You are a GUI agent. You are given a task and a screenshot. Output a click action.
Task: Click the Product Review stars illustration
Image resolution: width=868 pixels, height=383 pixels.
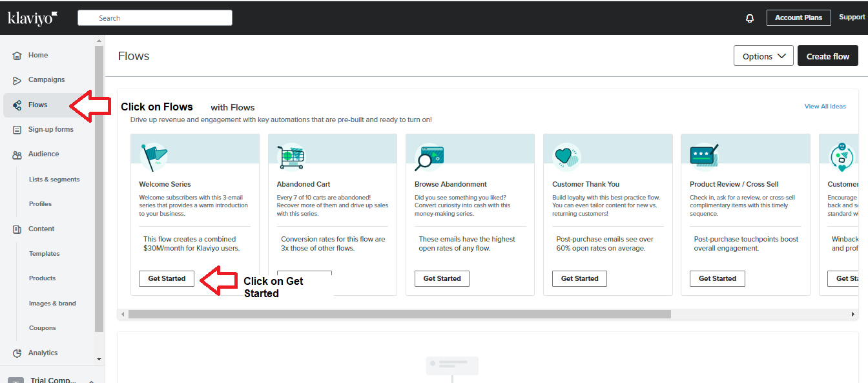(x=704, y=156)
